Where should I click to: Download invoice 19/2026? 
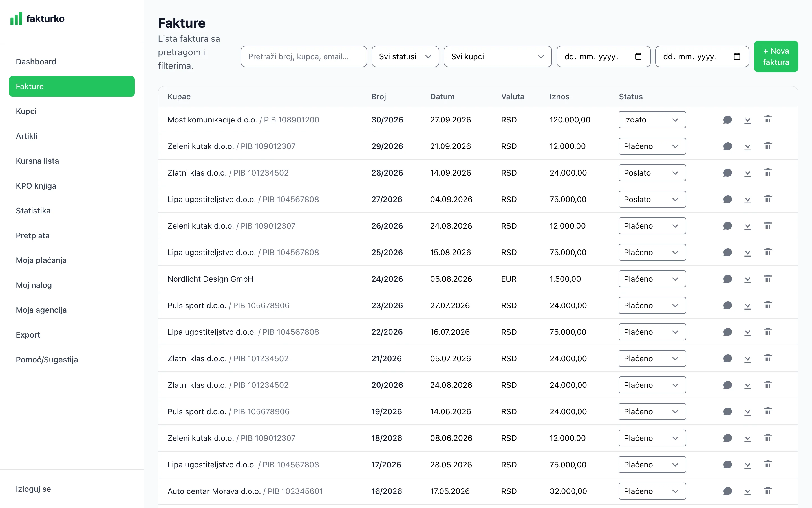(x=748, y=412)
